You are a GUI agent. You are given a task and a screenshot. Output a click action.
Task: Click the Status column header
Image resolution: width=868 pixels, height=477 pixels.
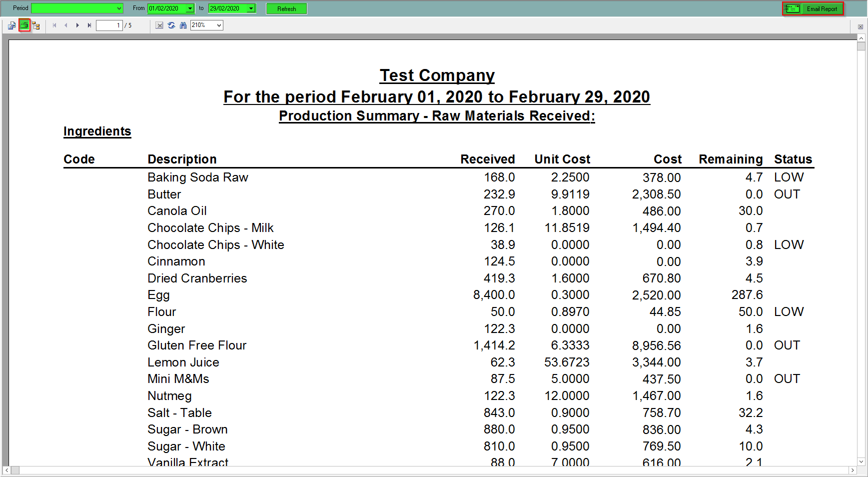click(x=793, y=159)
